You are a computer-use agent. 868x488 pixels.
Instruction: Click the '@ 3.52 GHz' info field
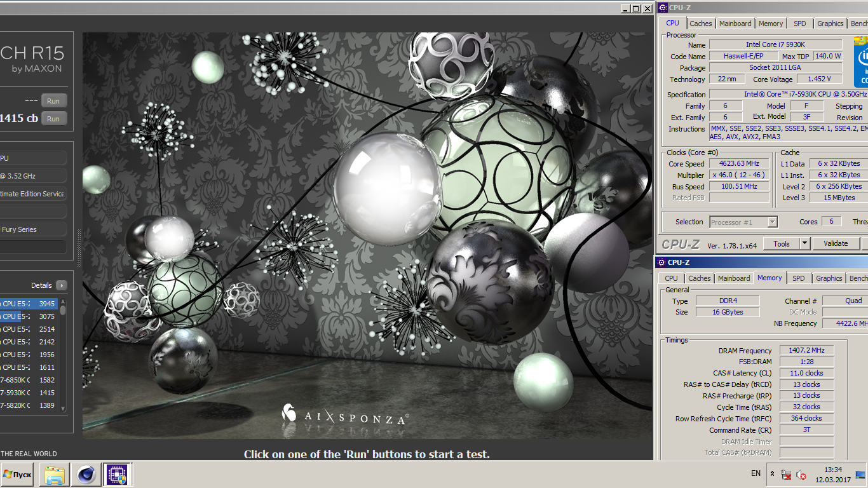pos(33,176)
